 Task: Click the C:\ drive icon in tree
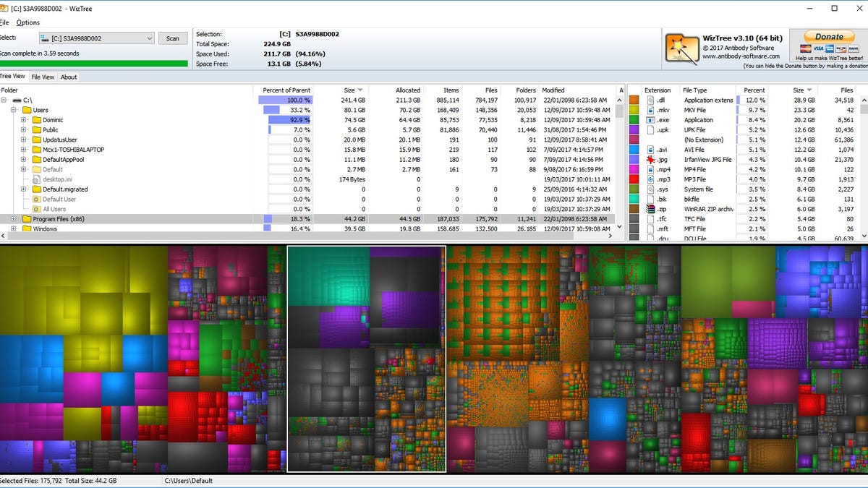[17, 100]
